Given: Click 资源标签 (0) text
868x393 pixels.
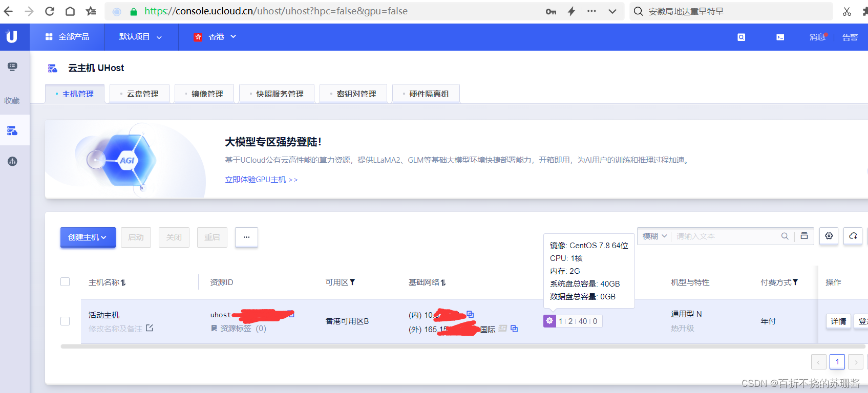Looking at the screenshot, I should 243,329.
